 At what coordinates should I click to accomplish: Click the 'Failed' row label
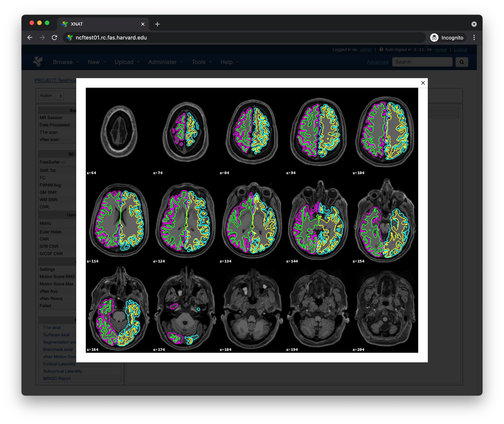coord(45,305)
